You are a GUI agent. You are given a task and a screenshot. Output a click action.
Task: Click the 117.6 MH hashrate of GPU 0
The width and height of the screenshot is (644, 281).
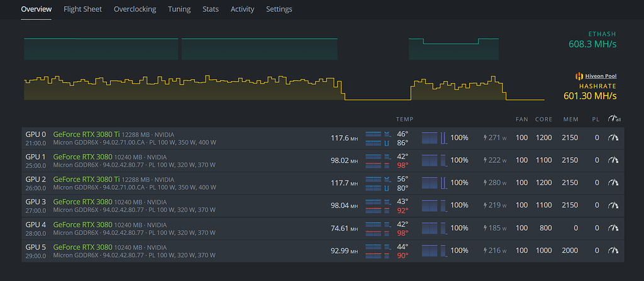pyautogui.click(x=344, y=138)
